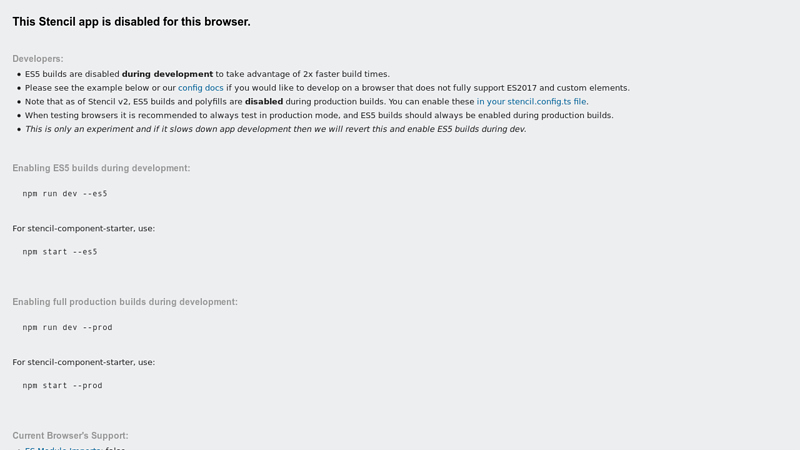Image resolution: width=800 pixels, height=450 pixels.
Task: Click the 'Note that as of Stencil v2' bullet
Action: click(307, 102)
